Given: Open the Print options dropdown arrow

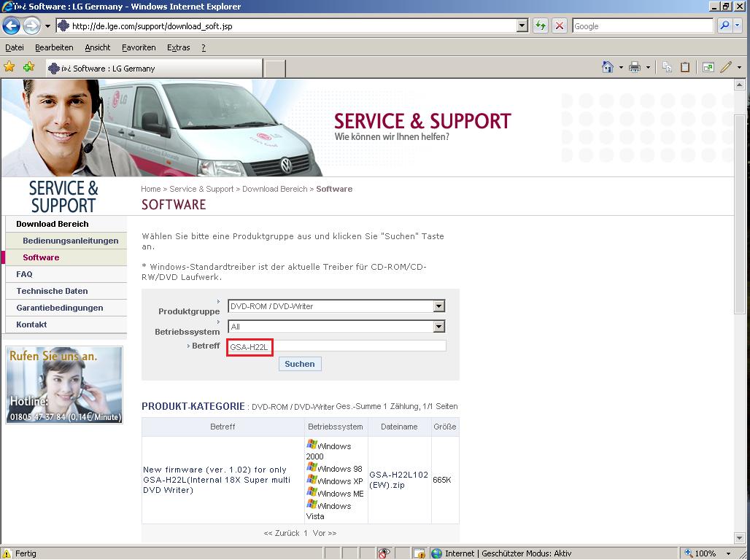Looking at the screenshot, I should click(648, 67).
